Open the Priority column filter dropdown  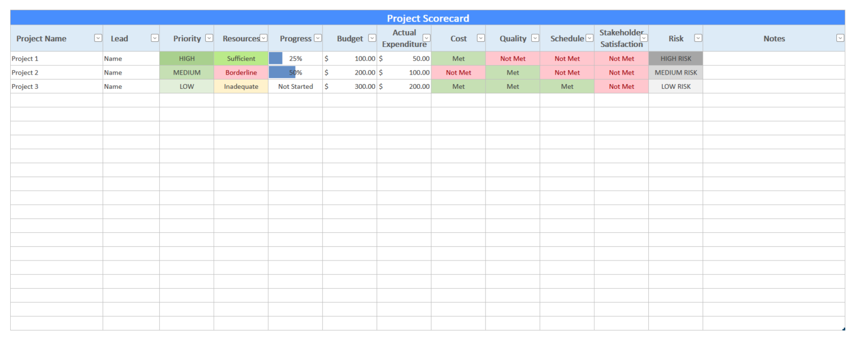[x=209, y=38]
